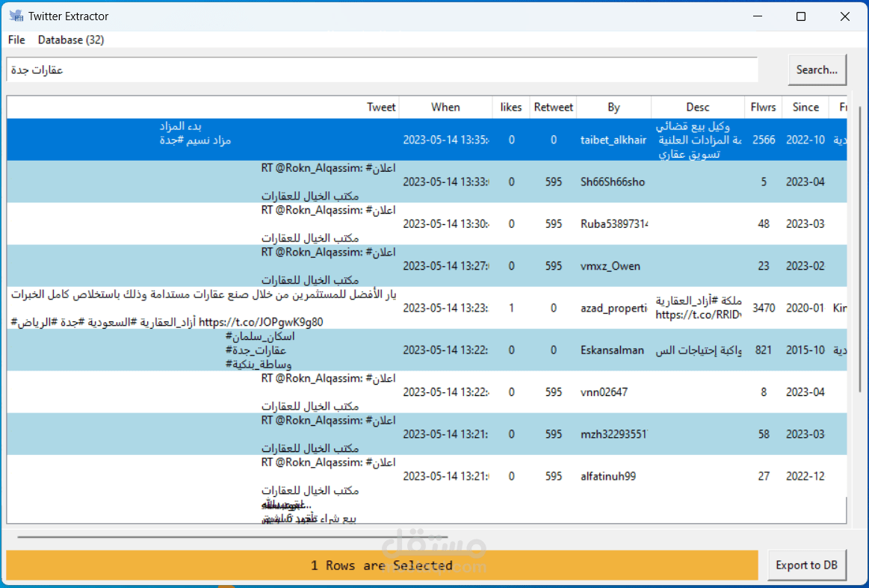The width and height of the screenshot is (869, 588).
Task: Click the https://t.co/RRID description cell
Action: 699,315
